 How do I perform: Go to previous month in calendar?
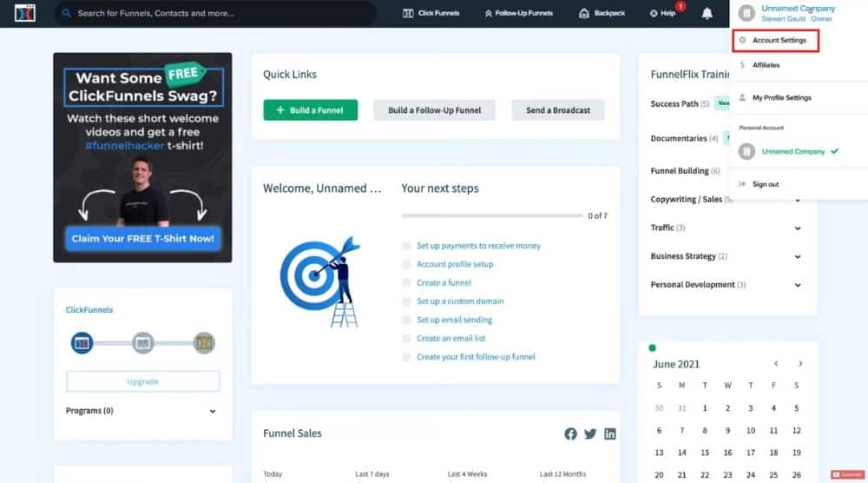(x=776, y=364)
